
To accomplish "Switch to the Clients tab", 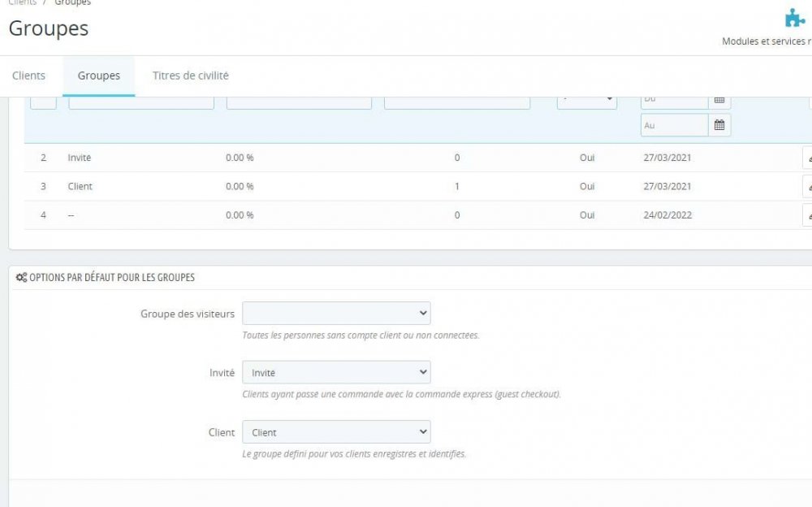I will click(x=28, y=76).
